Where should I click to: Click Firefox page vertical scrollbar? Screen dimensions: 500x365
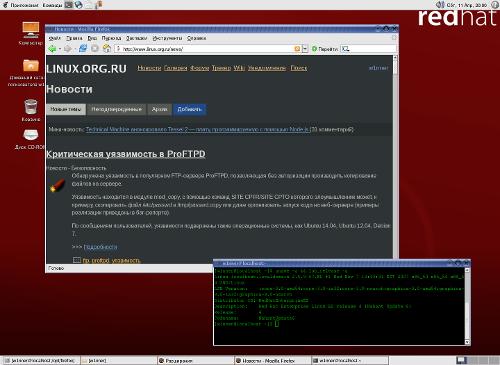(395, 160)
